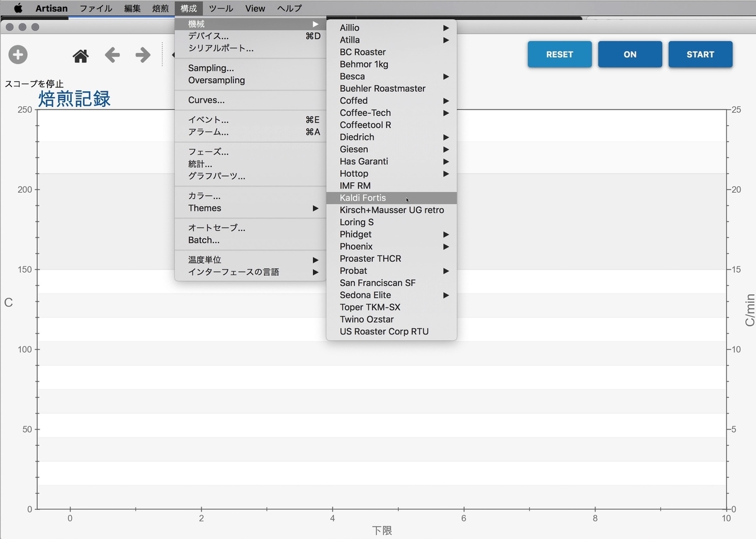Select Twino Ozstar machine
Screen dimensions: 756x539
point(392,319)
